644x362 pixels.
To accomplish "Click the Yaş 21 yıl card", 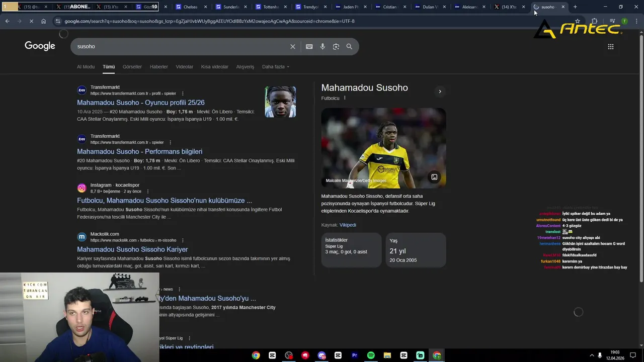I will [x=416, y=250].
